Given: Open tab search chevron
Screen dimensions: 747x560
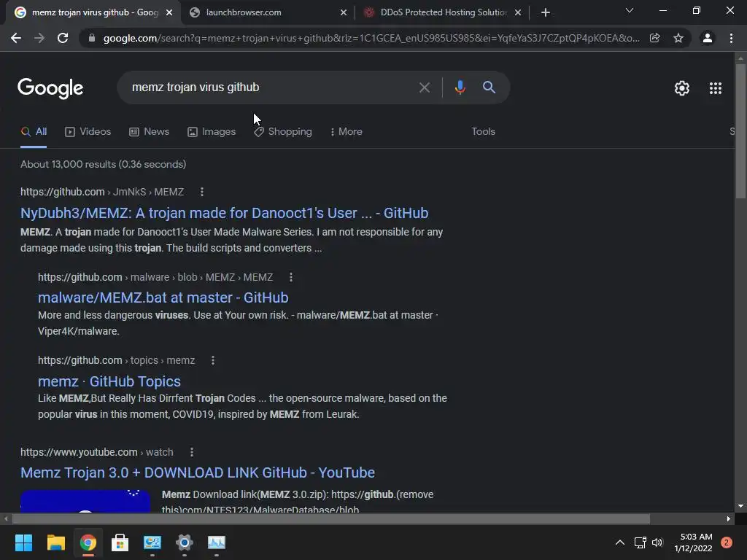Looking at the screenshot, I should tap(630, 10).
